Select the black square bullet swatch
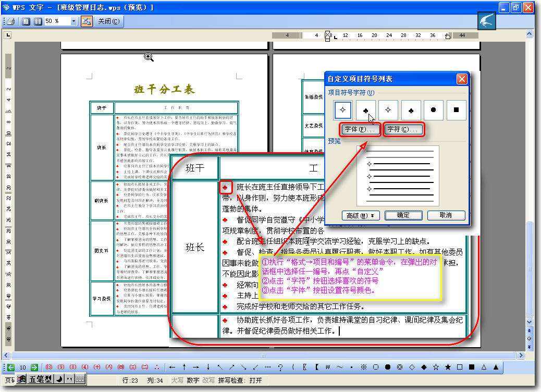Viewport: 541px width, 392px height. [456, 110]
